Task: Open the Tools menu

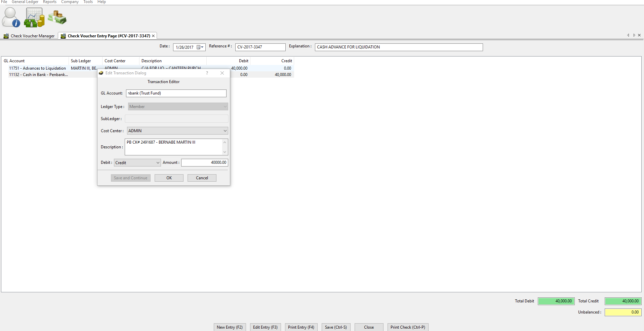Action: pos(88,2)
